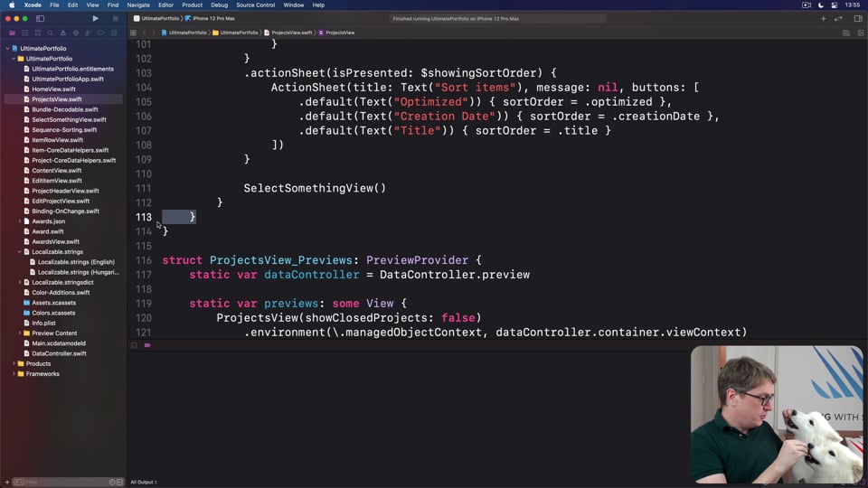Open the File menu
Screen dimensions: 868x488
(54, 5)
